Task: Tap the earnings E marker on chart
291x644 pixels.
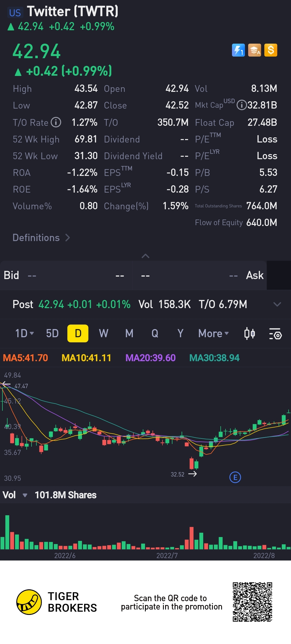Action: click(235, 478)
